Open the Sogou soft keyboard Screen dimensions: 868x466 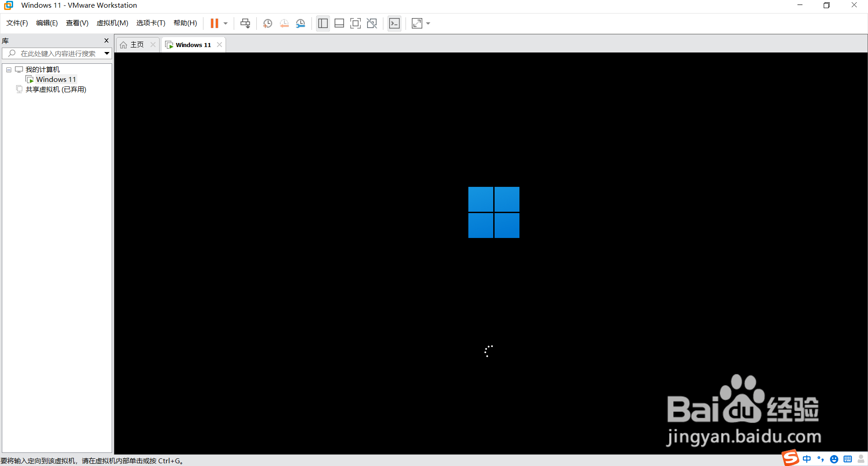[848, 459]
